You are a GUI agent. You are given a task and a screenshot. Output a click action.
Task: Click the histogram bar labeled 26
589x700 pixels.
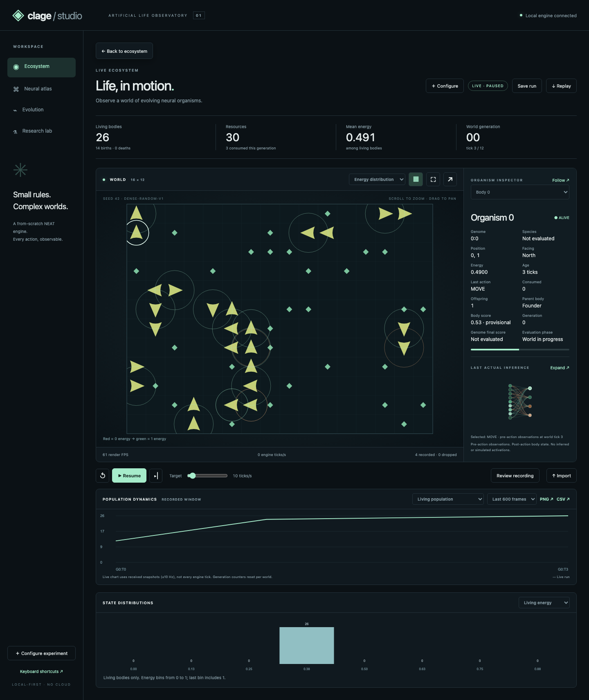pos(307,646)
